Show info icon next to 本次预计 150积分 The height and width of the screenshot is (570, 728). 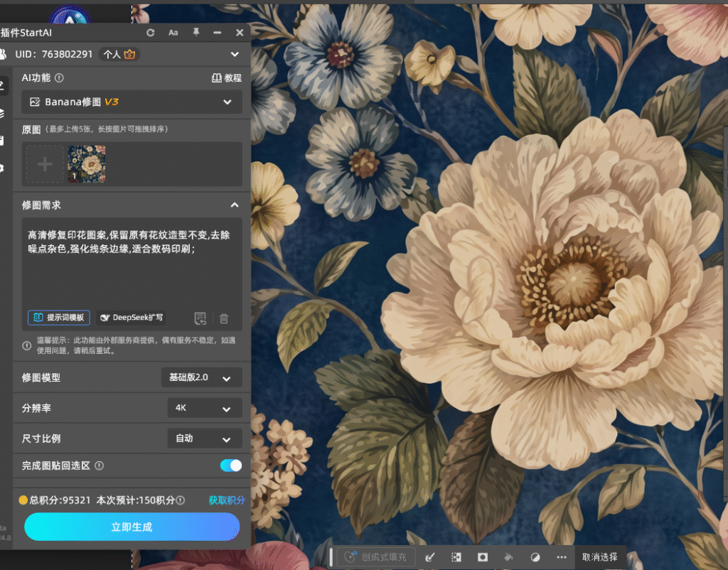[181, 500]
